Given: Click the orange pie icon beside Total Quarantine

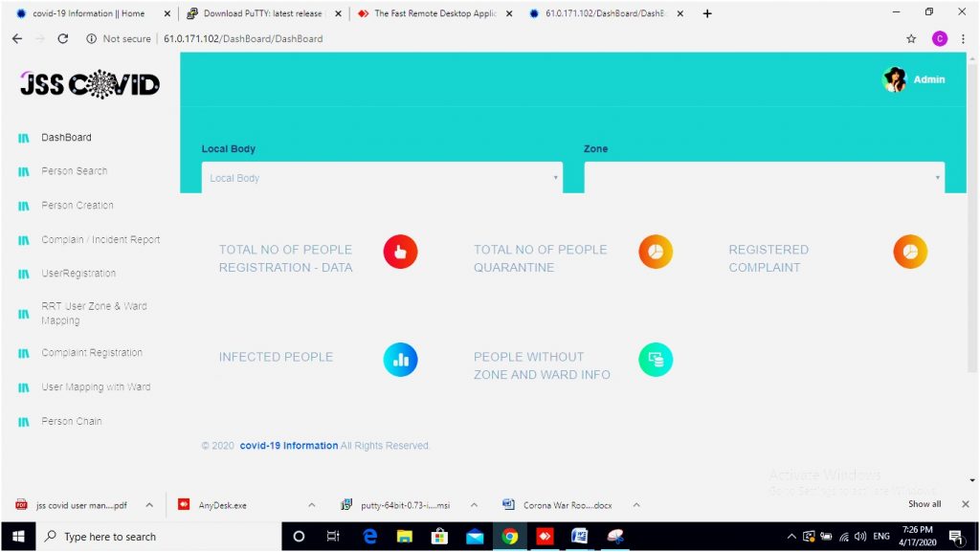Looking at the screenshot, I should pos(655,252).
